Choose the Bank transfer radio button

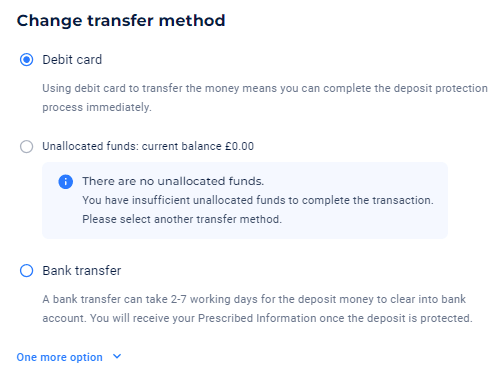coord(26,271)
